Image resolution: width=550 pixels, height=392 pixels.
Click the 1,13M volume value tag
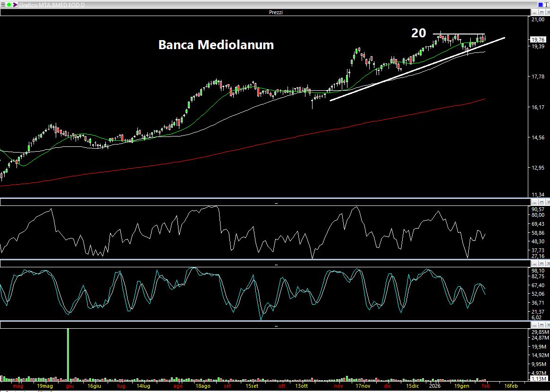click(539, 379)
